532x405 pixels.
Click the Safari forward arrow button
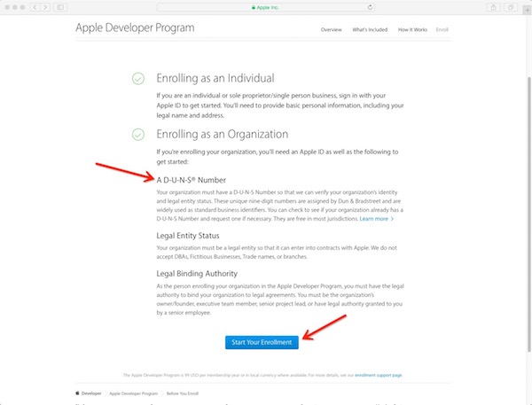pos(47,7)
